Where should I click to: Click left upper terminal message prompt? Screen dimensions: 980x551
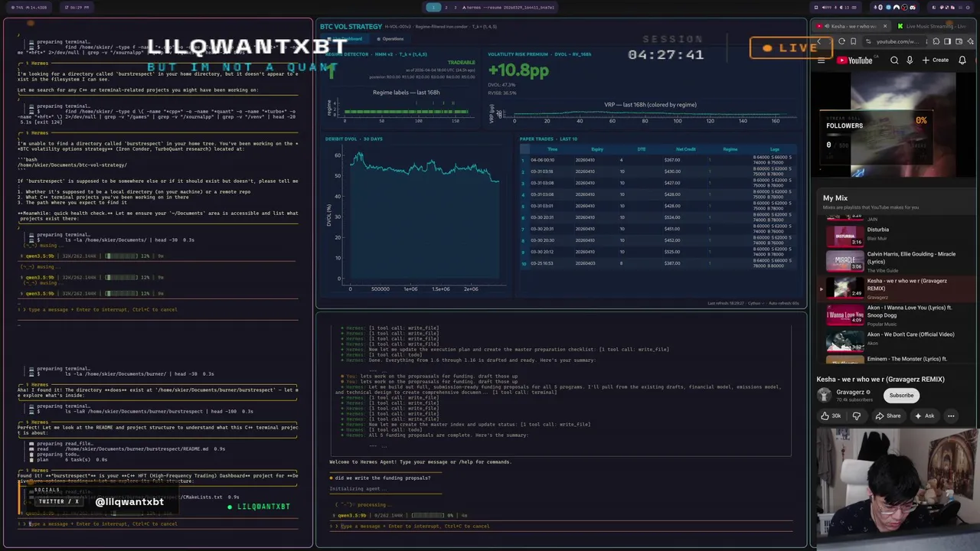[157, 310]
